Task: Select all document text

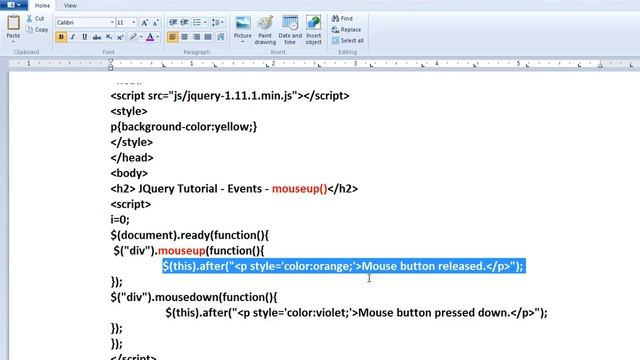Action: click(x=348, y=40)
